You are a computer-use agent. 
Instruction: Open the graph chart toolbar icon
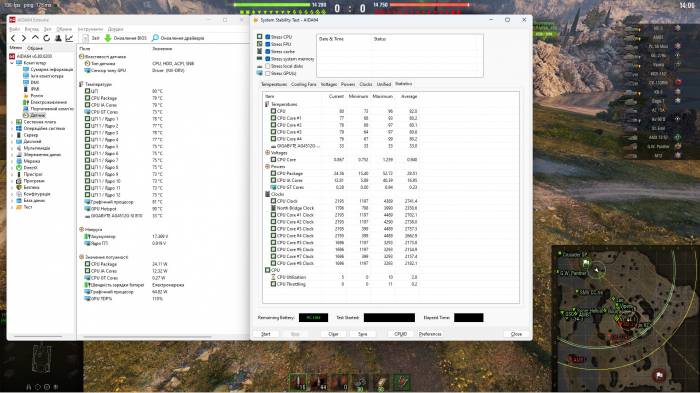tap(69, 38)
